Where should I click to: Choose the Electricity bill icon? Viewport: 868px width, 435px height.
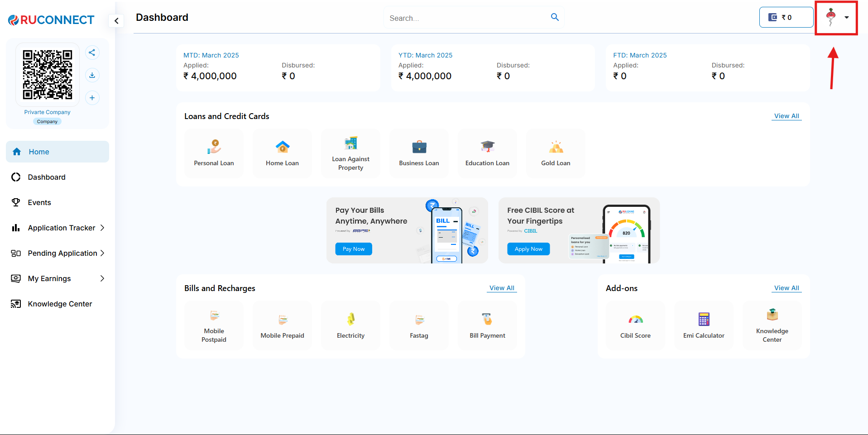click(350, 325)
